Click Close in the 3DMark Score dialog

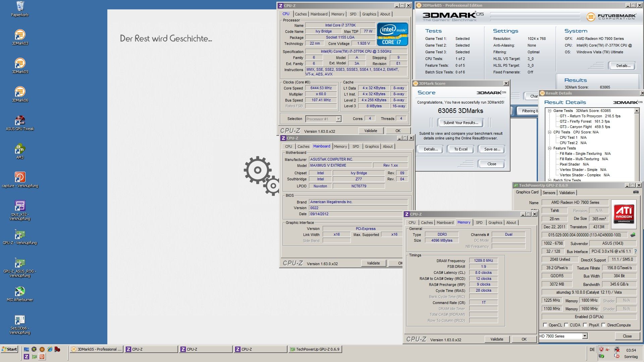click(x=491, y=164)
